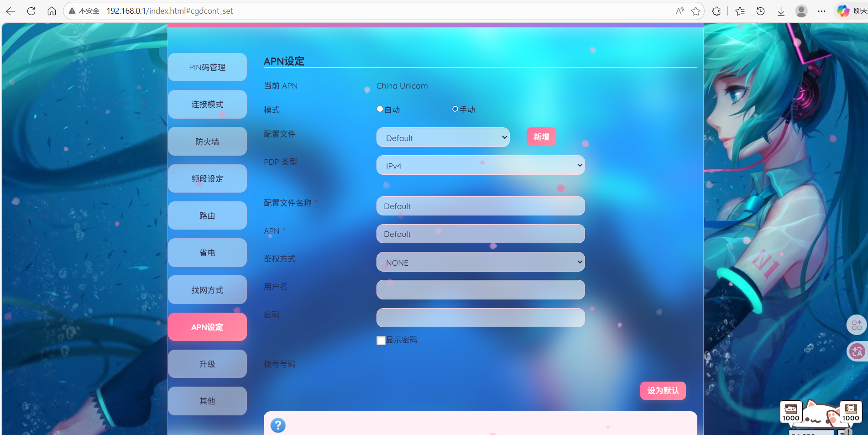Click the browser back arrow icon
The height and width of the screenshot is (435, 868).
[11, 11]
